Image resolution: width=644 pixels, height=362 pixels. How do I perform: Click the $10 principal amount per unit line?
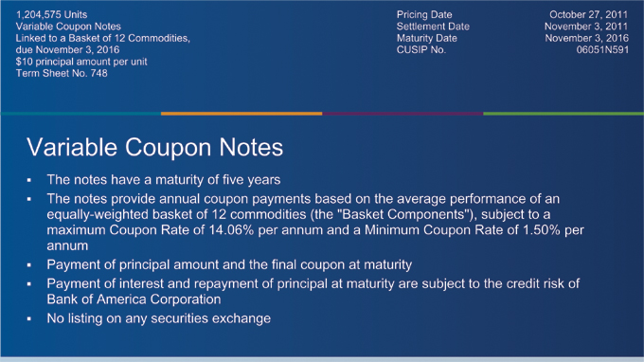(x=81, y=62)
